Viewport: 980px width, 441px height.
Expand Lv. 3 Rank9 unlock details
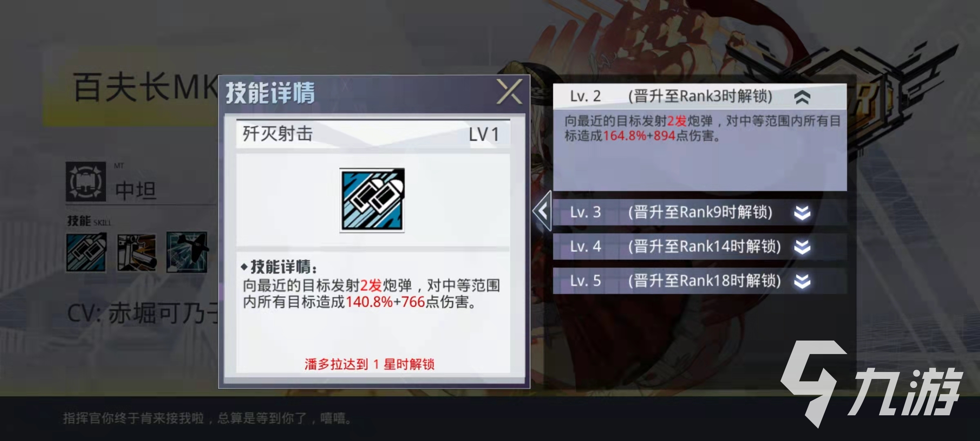802,213
